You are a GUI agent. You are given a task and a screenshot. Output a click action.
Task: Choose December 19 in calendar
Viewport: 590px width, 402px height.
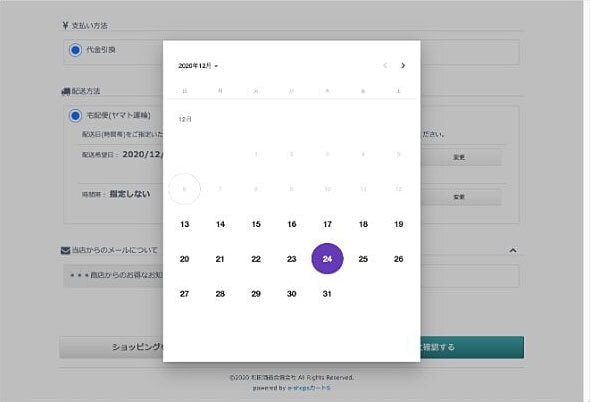398,224
